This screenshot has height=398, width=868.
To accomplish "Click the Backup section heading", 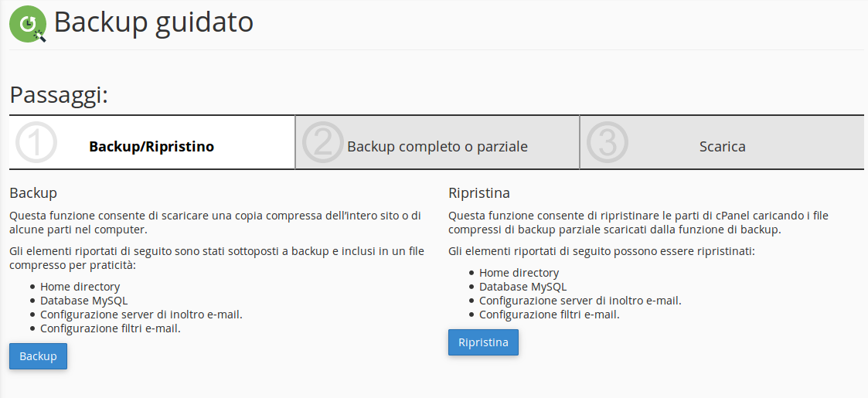I will pyautogui.click(x=33, y=193).
